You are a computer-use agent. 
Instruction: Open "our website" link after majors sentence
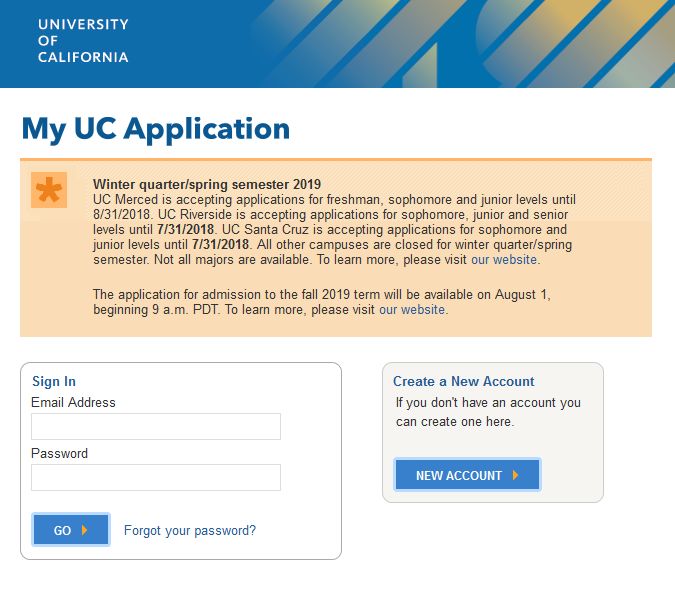click(x=504, y=260)
